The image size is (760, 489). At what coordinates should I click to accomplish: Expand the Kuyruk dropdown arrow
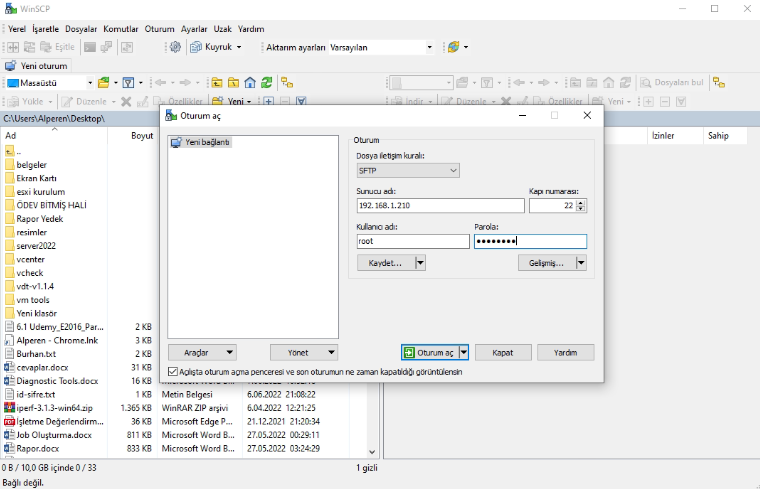pyautogui.click(x=239, y=47)
